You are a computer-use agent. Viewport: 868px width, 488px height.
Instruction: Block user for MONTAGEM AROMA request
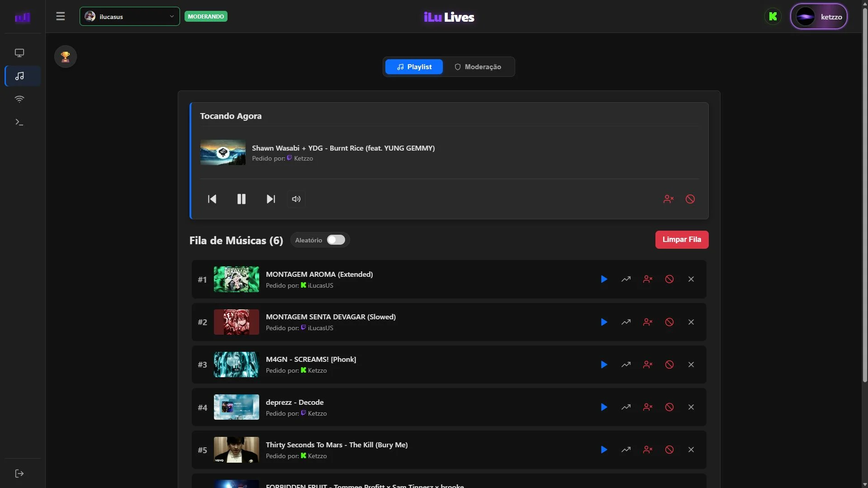point(648,279)
